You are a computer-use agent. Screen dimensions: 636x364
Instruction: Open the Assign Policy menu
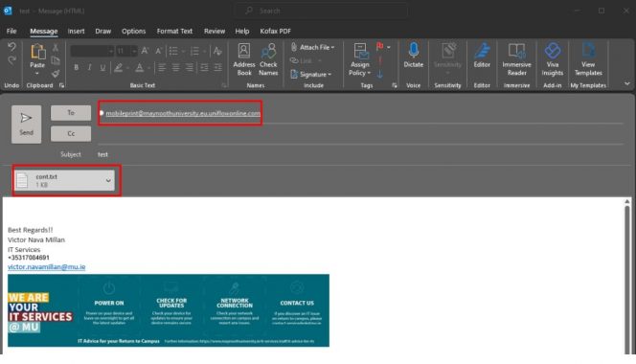tap(360, 59)
